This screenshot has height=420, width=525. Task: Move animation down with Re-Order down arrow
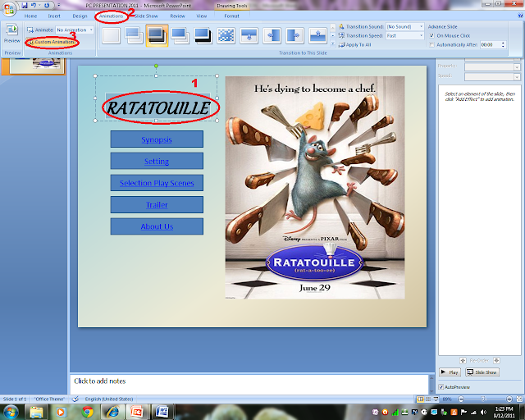[x=496, y=360]
